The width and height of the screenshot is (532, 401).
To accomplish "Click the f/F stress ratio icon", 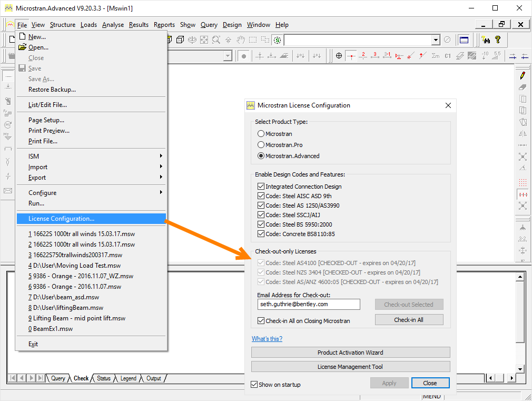I will pyautogui.click(x=8, y=176).
